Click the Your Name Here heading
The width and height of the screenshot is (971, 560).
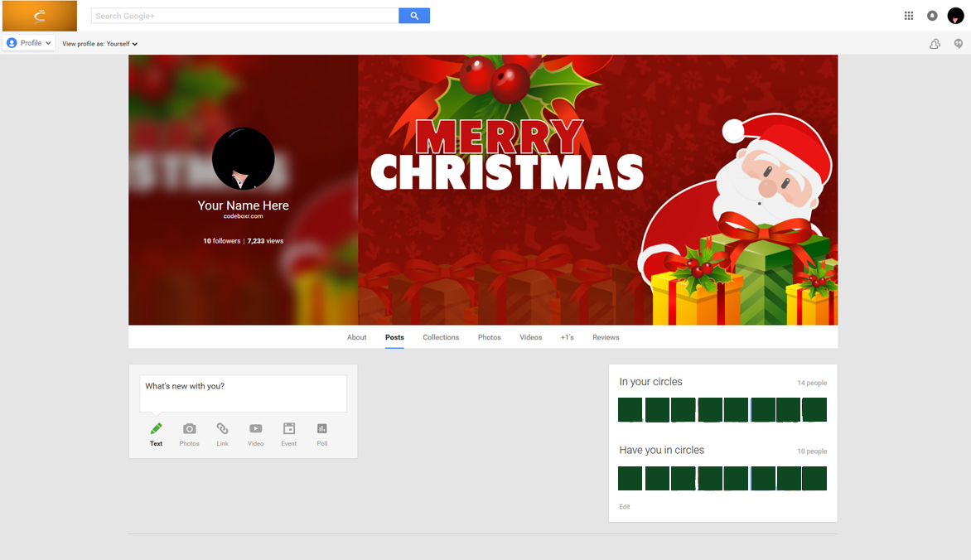click(x=244, y=205)
